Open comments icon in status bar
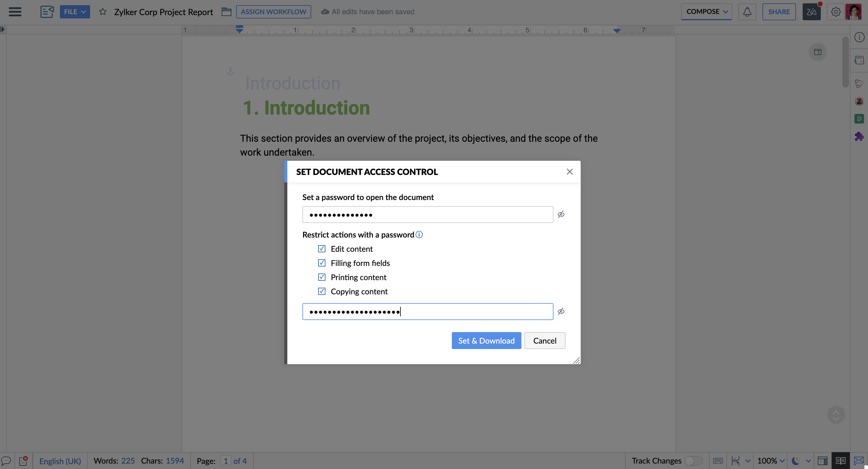Image resolution: width=868 pixels, height=469 pixels. point(6,460)
